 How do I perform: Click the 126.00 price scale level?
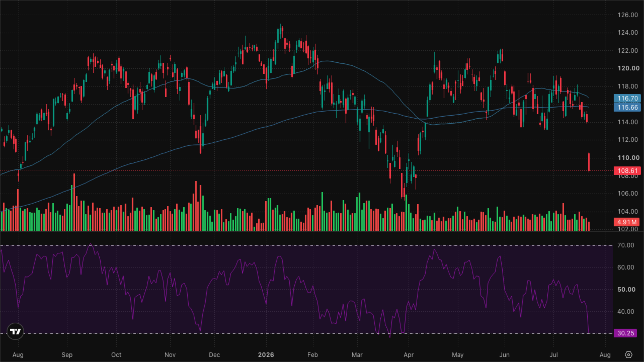(628, 15)
